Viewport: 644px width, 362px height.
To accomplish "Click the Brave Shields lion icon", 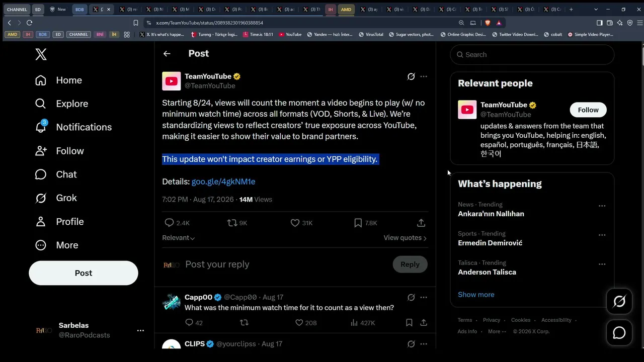I will point(488,23).
